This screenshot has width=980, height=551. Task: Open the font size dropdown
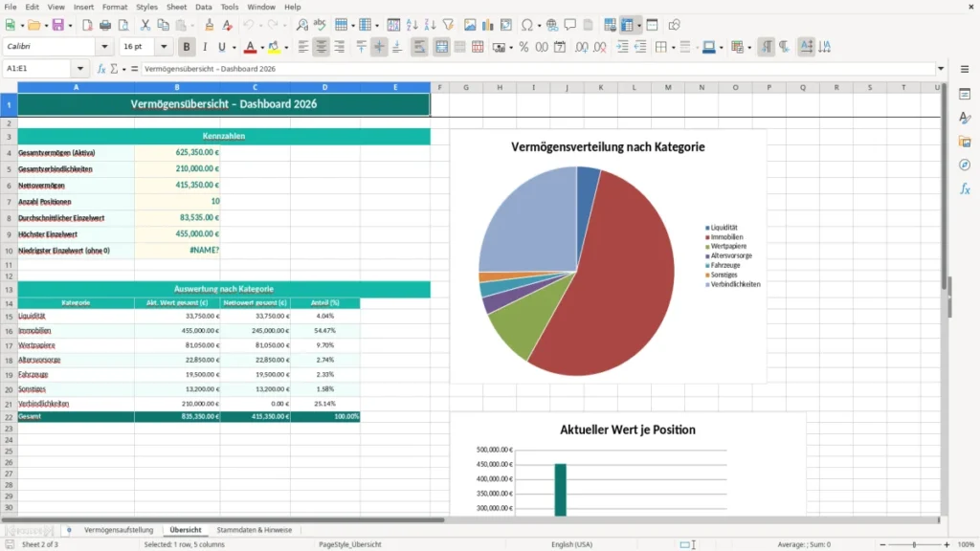pos(164,46)
